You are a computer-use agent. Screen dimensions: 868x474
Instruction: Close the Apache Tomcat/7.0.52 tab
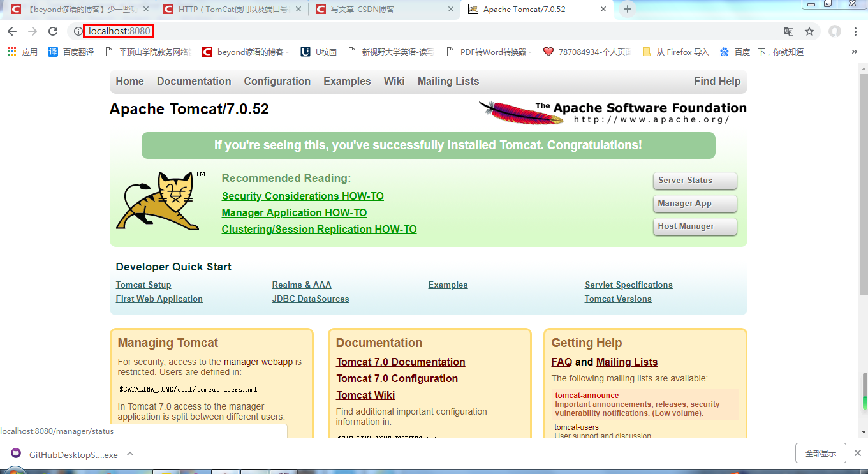604,10
